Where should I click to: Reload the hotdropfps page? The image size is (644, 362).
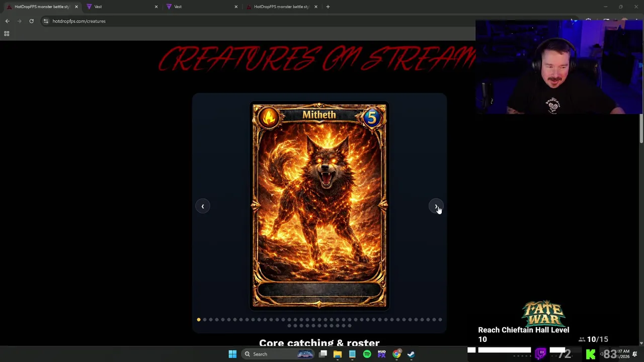[31, 21]
